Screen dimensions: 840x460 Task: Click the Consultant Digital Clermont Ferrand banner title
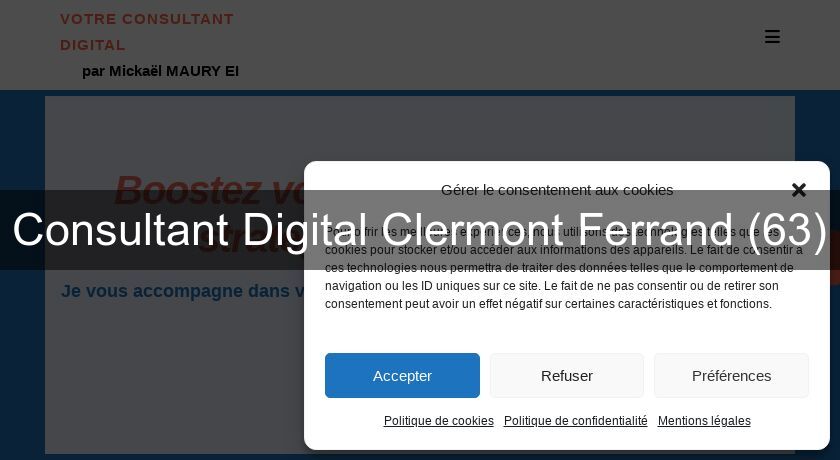(420, 230)
